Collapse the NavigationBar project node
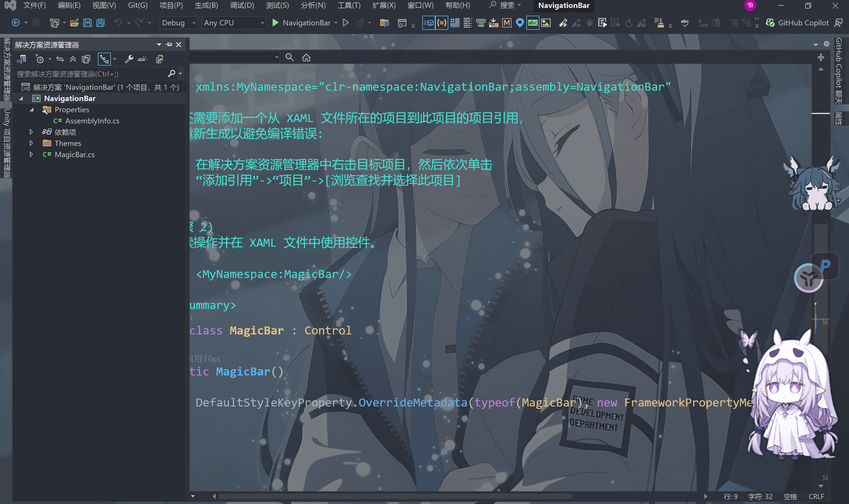 [21, 98]
